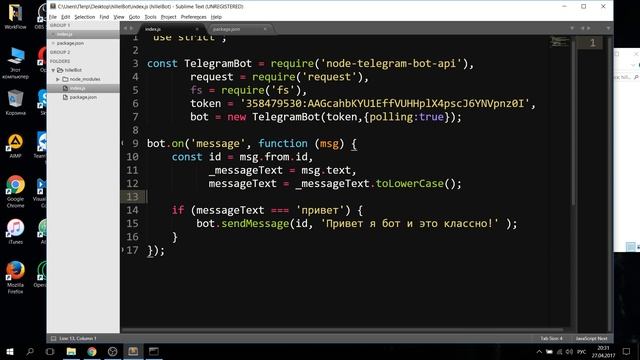The height and width of the screenshot is (360, 640).
Task: Click Line 13, Column 1 status text
Action: pyautogui.click(x=78, y=338)
